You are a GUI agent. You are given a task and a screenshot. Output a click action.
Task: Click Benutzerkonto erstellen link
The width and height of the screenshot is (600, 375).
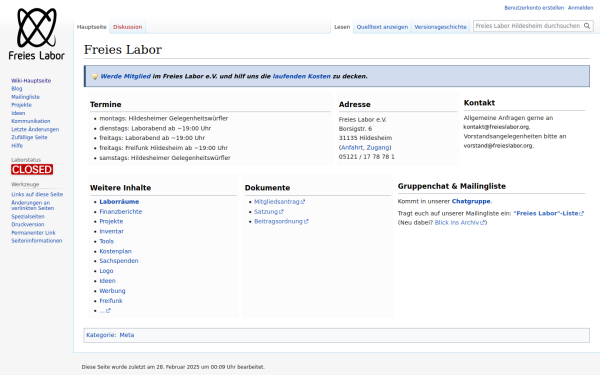pyautogui.click(x=534, y=8)
